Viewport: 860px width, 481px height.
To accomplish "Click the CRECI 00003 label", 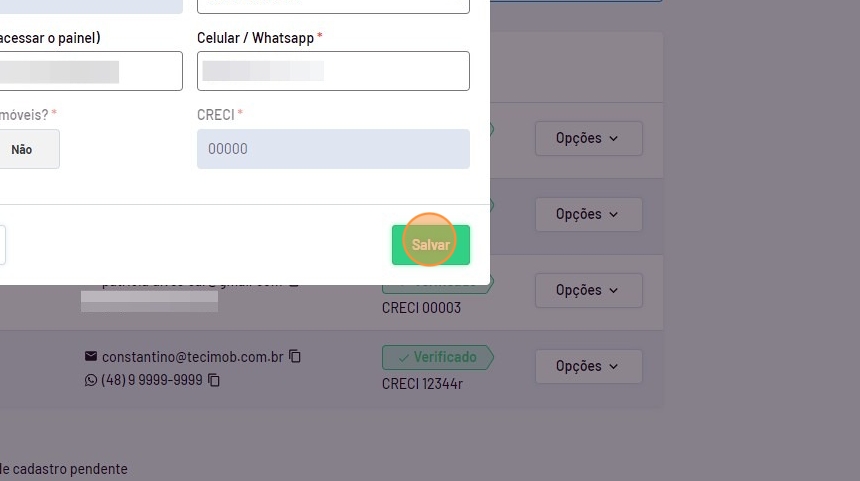I will (421, 308).
